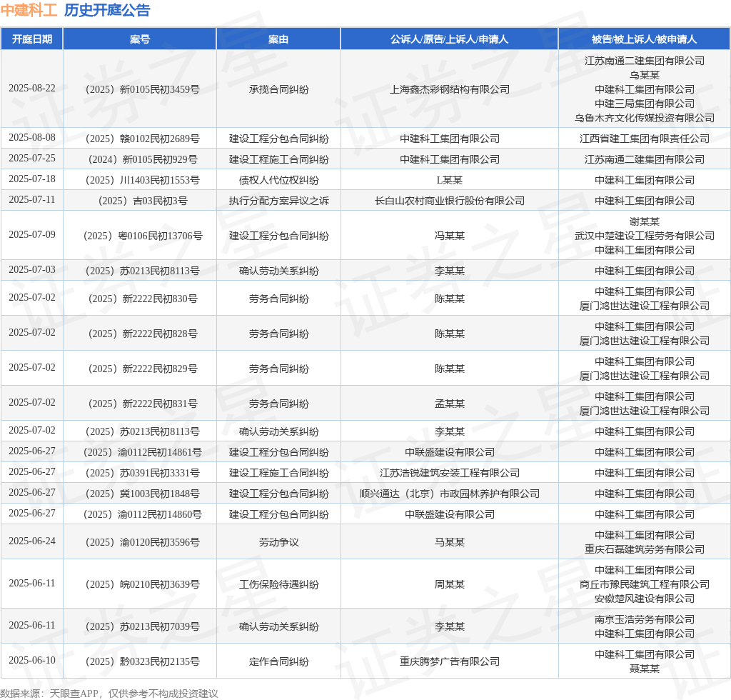The height and width of the screenshot is (700, 731).
Task: Click case number (2024)新0105民初929号
Action: [140, 159]
